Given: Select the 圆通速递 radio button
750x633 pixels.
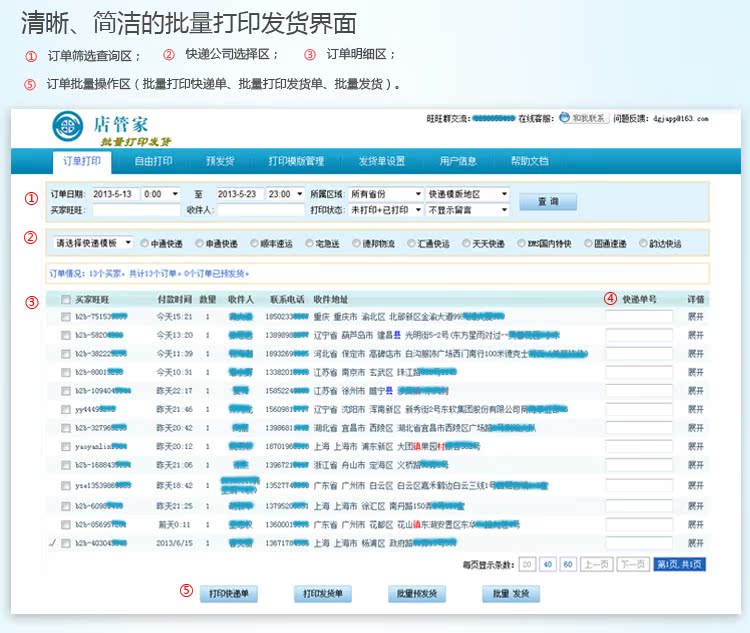Looking at the screenshot, I should point(588,244).
